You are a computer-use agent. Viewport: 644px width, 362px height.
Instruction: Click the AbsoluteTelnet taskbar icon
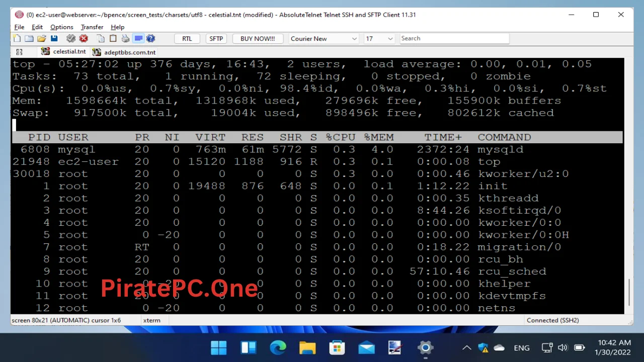pyautogui.click(x=395, y=347)
